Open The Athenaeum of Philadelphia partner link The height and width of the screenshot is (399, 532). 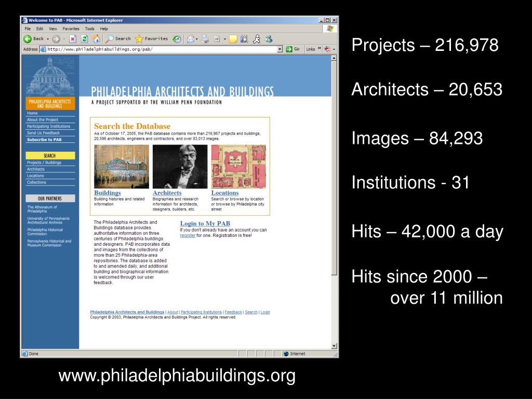pos(42,209)
